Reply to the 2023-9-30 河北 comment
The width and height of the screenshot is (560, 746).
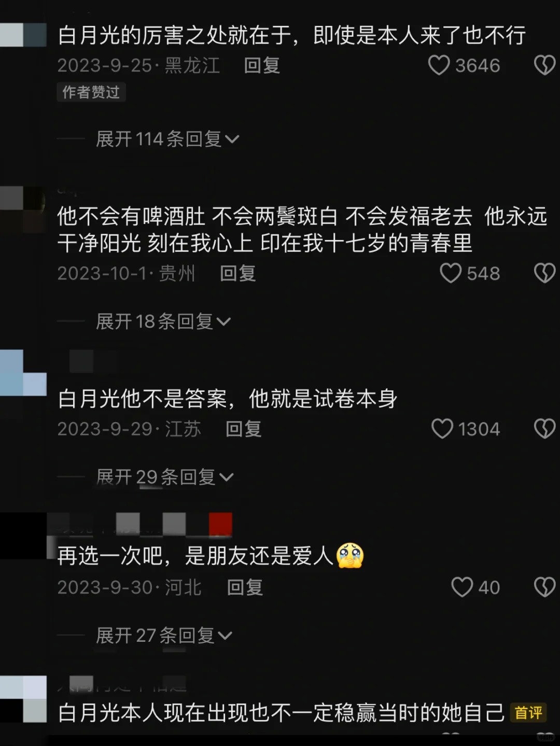[x=245, y=587]
